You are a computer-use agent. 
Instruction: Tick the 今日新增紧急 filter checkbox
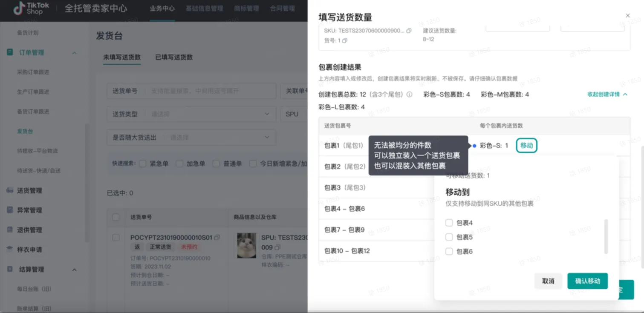coord(253,164)
